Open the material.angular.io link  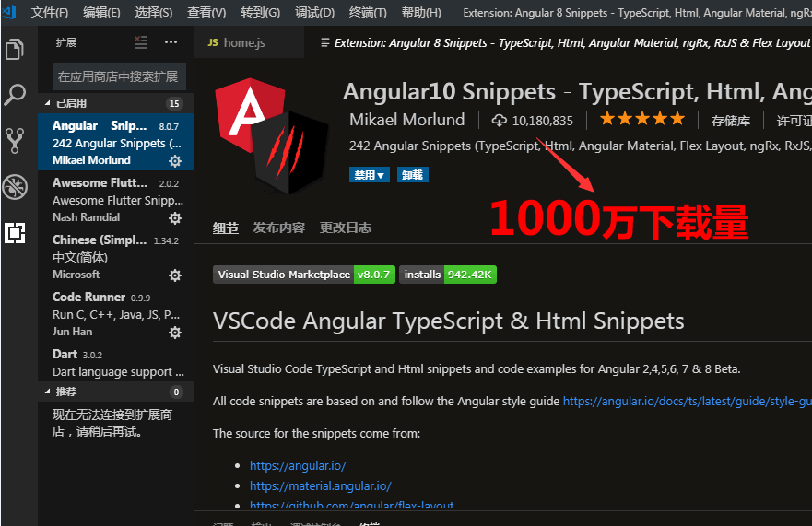(321, 485)
